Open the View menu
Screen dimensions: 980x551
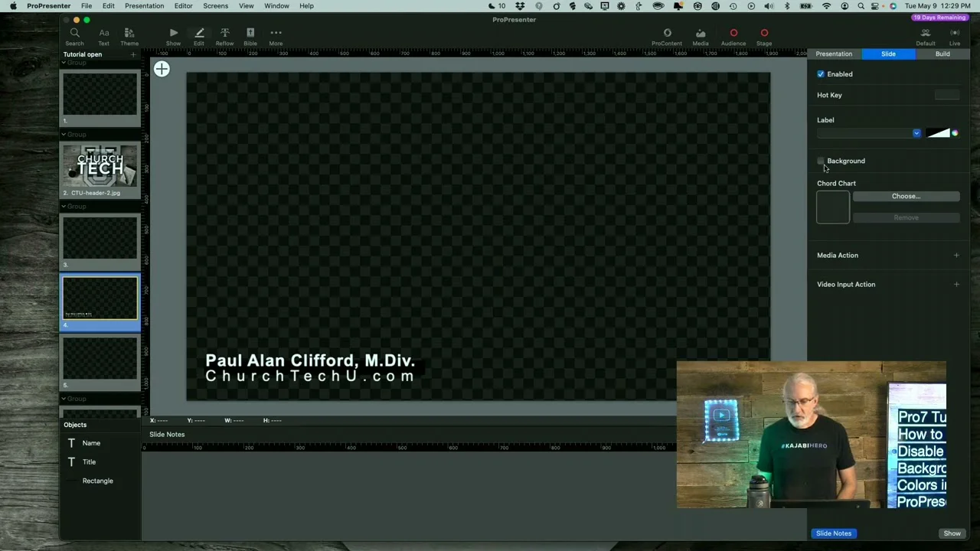[x=246, y=6]
